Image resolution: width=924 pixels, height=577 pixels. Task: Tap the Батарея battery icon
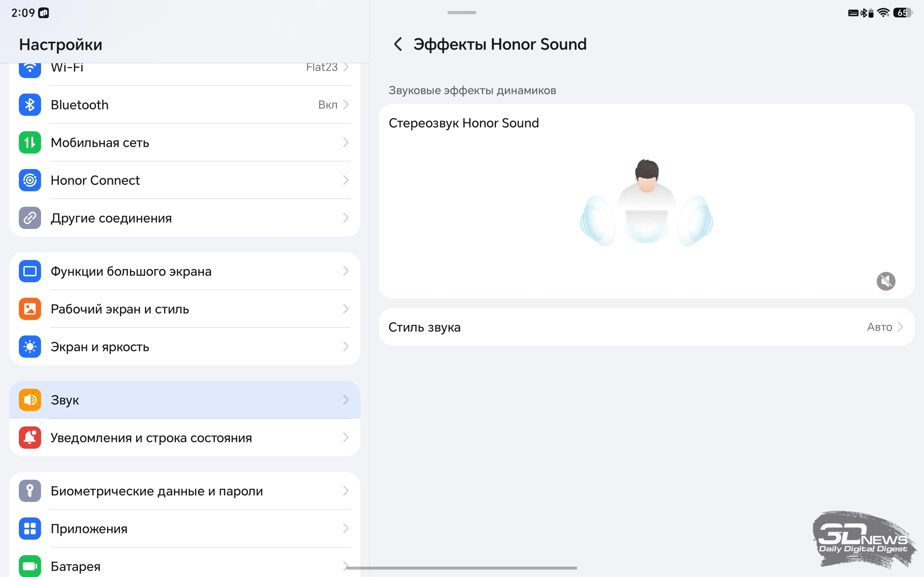[30, 566]
